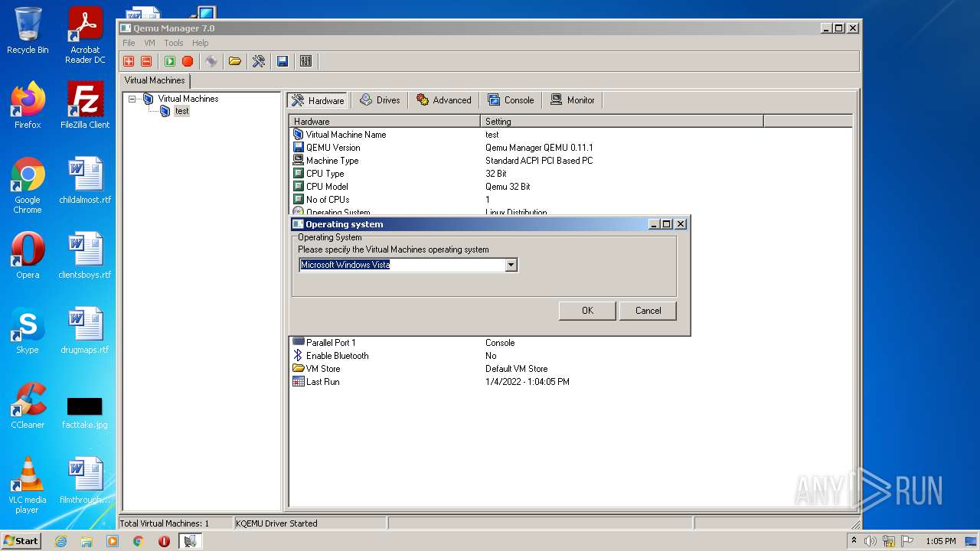Click 'KQEMU Driver Started' in status bar

[x=276, y=523]
